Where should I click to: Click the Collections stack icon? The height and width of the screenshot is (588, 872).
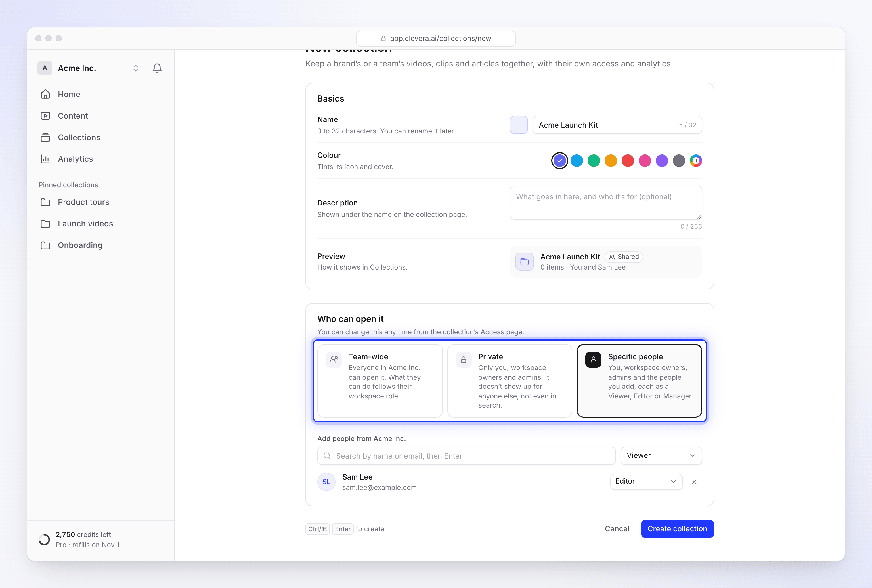coord(45,137)
